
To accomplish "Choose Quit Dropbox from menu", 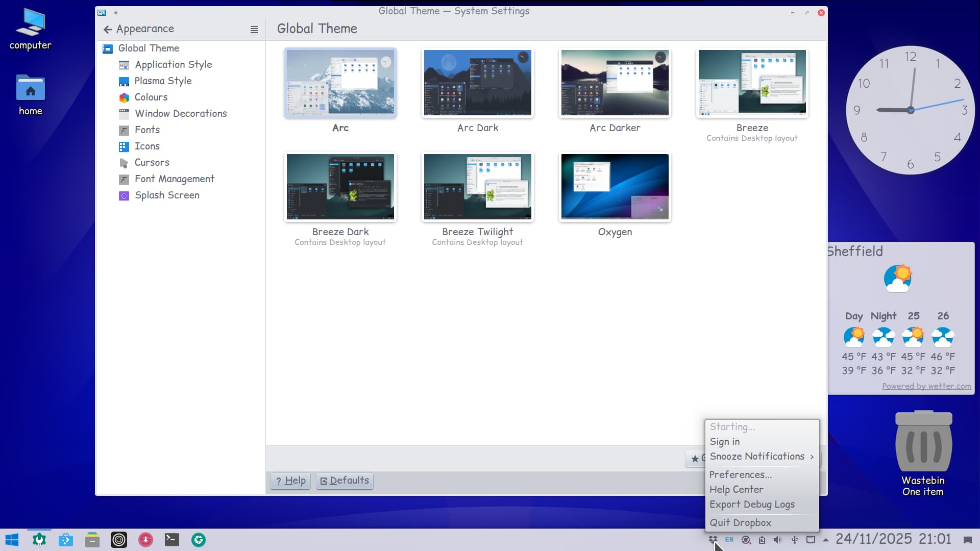I will pyautogui.click(x=740, y=522).
